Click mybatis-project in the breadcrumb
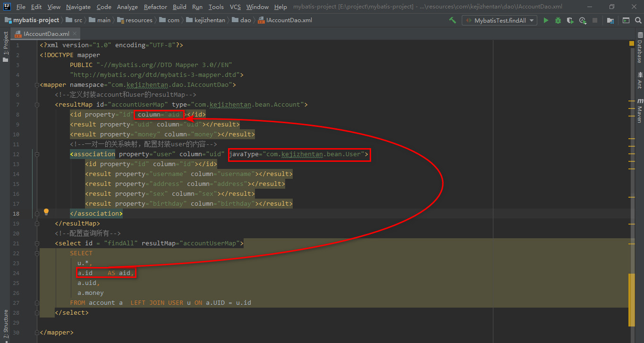The width and height of the screenshot is (644, 343). pyautogui.click(x=32, y=20)
